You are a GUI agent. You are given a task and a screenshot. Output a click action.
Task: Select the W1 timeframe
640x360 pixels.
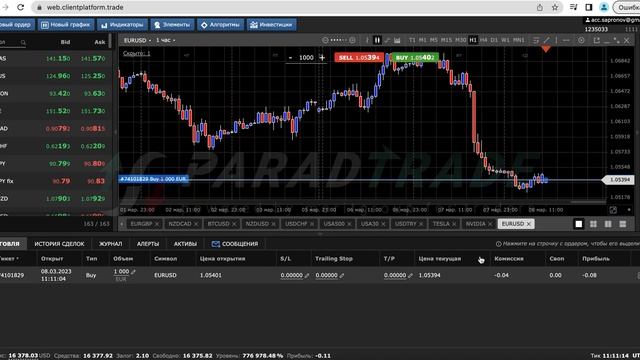coord(505,40)
